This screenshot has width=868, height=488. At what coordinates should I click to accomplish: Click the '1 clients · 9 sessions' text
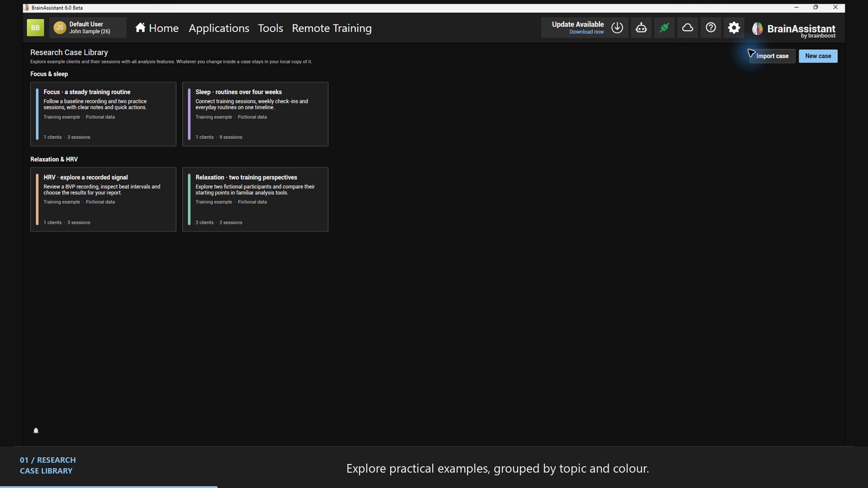pos(219,137)
